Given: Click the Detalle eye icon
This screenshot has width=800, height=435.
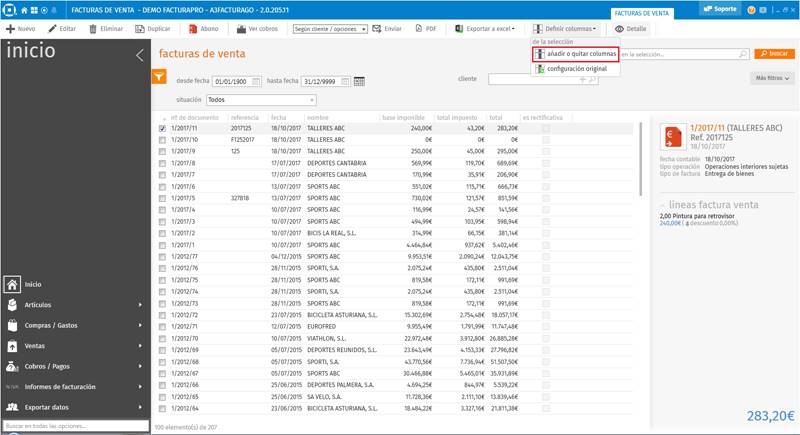Looking at the screenshot, I should click(x=619, y=29).
